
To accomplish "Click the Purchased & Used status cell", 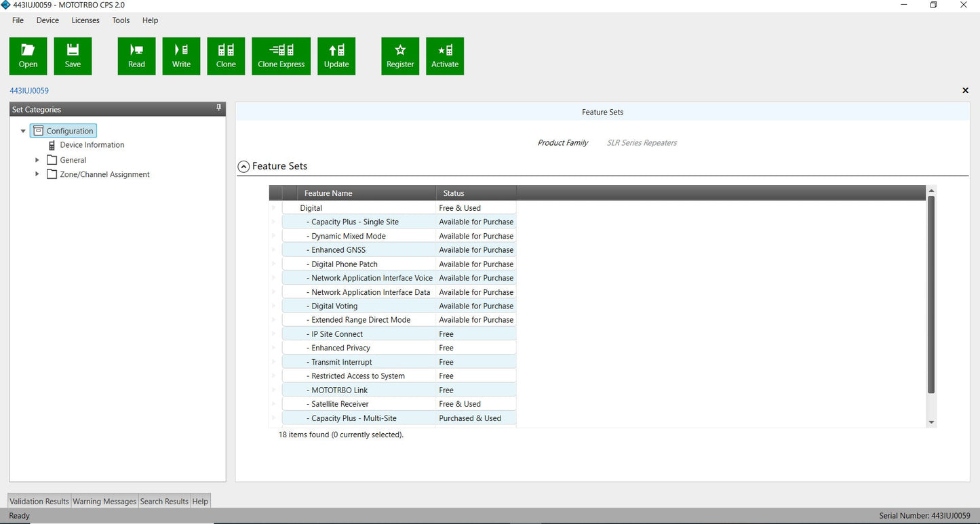I will click(x=476, y=418).
